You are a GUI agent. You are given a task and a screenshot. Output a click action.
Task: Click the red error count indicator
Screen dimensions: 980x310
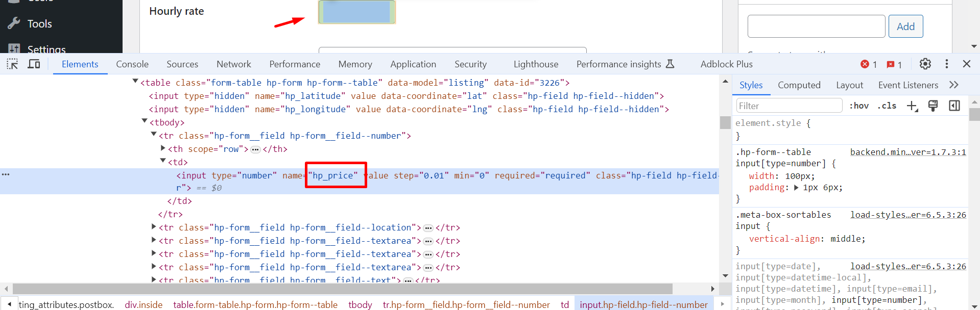pyautogui.click(x=869, y=64)
